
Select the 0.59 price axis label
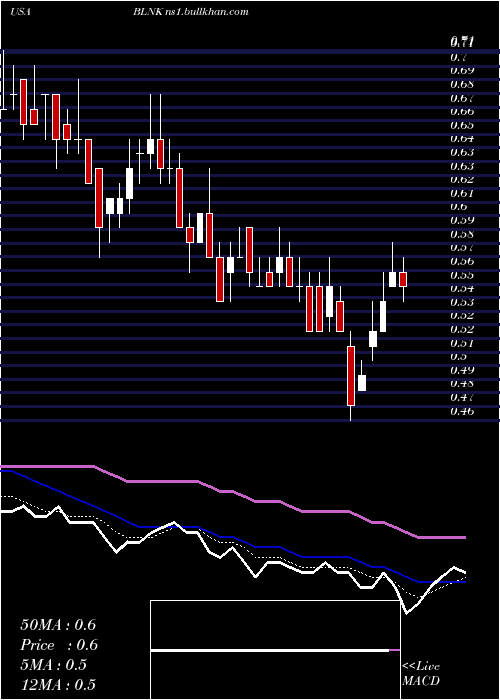coord(462,221)
